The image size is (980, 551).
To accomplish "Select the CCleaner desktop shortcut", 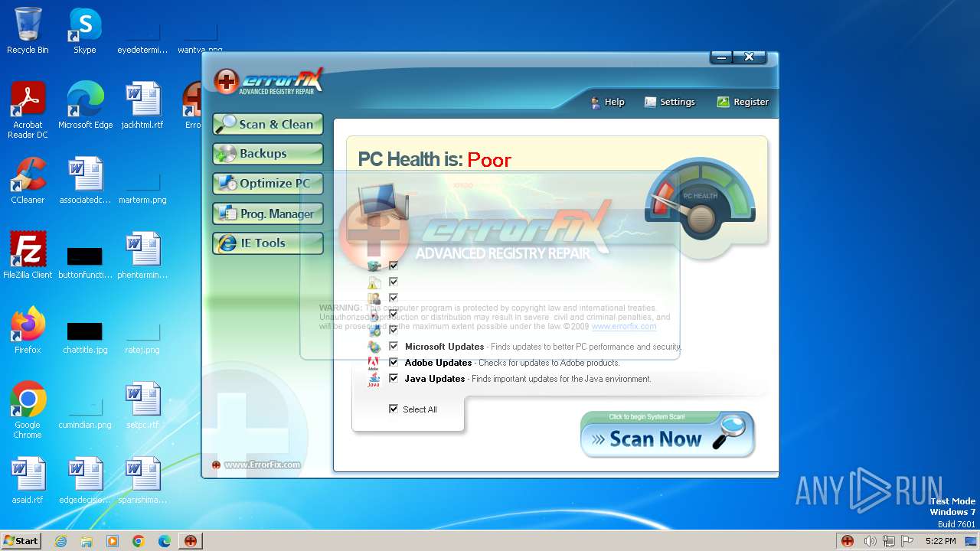I will coord(28,181).
